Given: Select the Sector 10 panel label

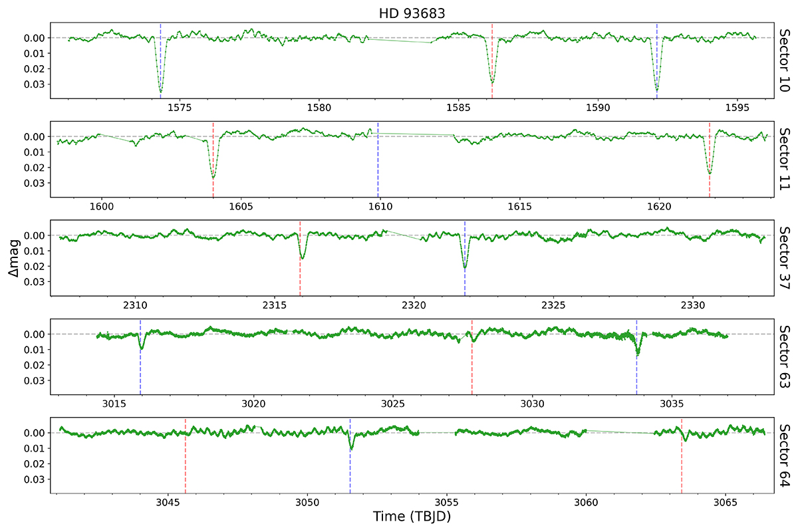Looking at the screenshot, I should tap(785, 61).
